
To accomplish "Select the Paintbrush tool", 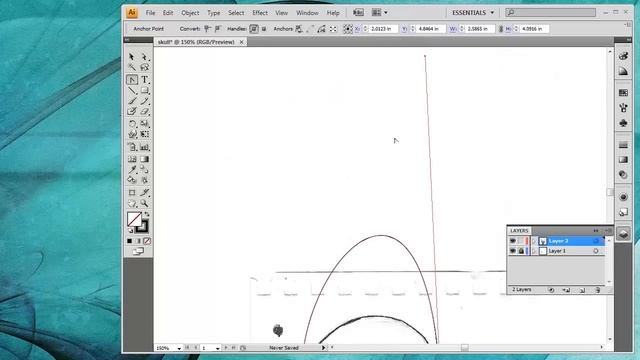I will coord(132,101).
